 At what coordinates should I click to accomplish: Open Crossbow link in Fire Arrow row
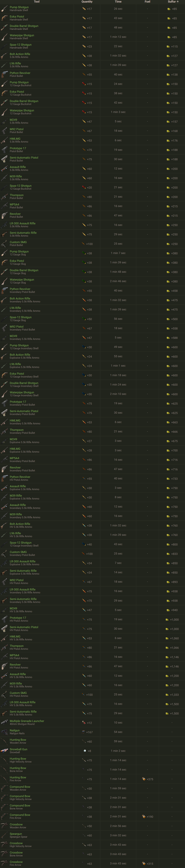click(x=16, y=862)
